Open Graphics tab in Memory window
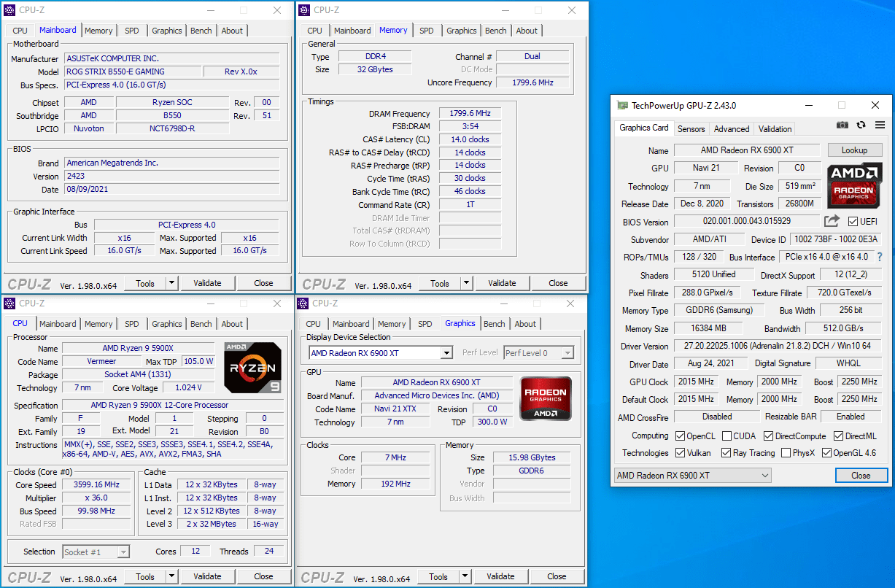The height and width of the screenshot is (588, 895). [462, 31]
